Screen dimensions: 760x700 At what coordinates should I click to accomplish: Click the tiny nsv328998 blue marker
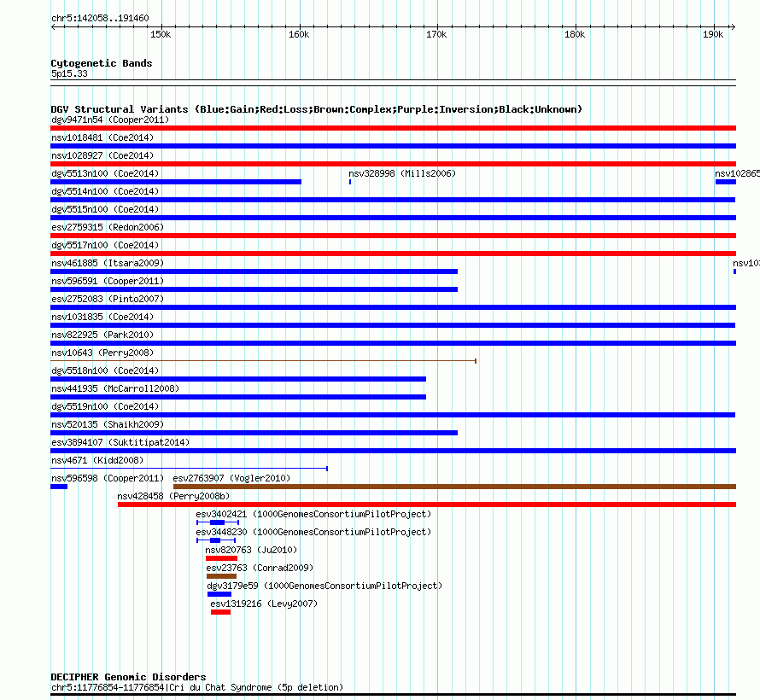click(x=350, y=182)
